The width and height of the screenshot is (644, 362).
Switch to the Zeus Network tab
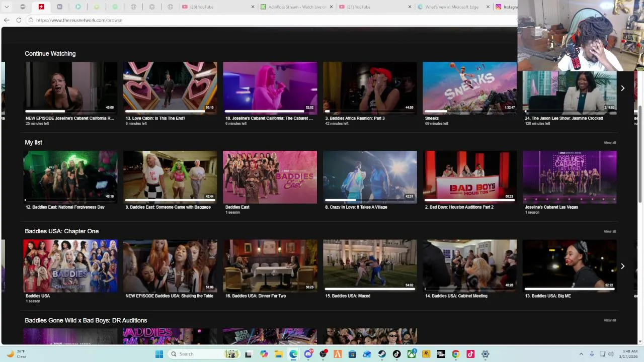[41, 7]
